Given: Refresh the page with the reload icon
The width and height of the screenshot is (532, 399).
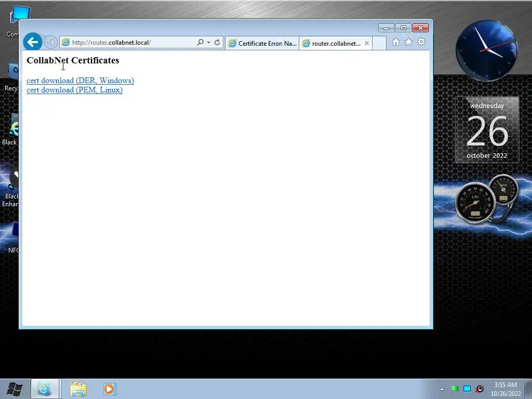Looking at the screenshot, I should pos(217,42).
